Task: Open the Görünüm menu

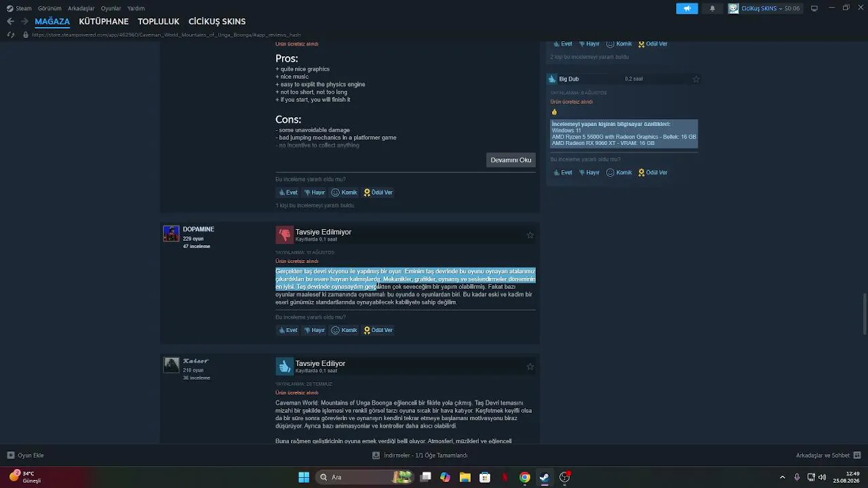Action: (x=50, y=8)
